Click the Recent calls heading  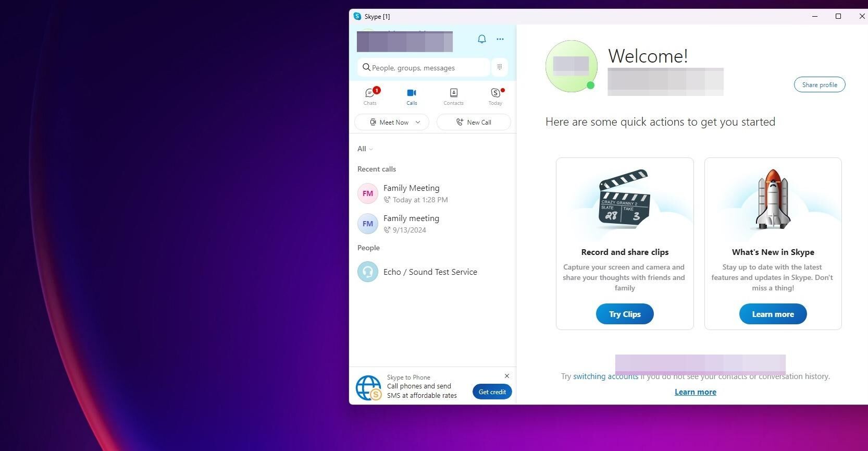tap(377, 169)
